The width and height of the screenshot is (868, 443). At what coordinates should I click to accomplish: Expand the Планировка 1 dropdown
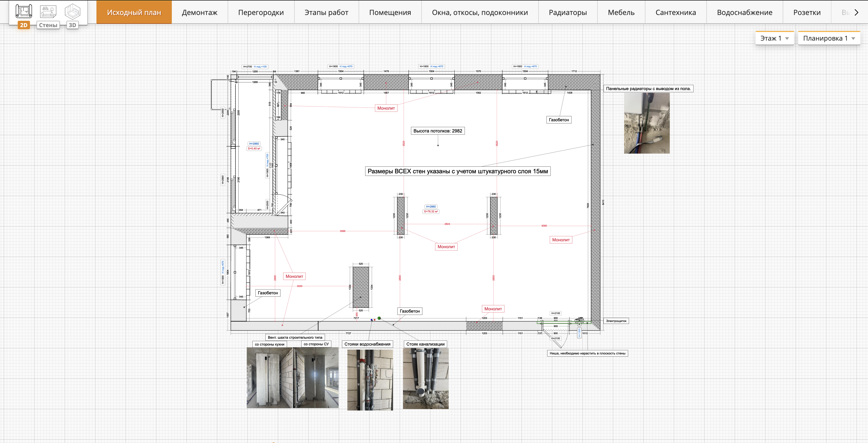829,38
